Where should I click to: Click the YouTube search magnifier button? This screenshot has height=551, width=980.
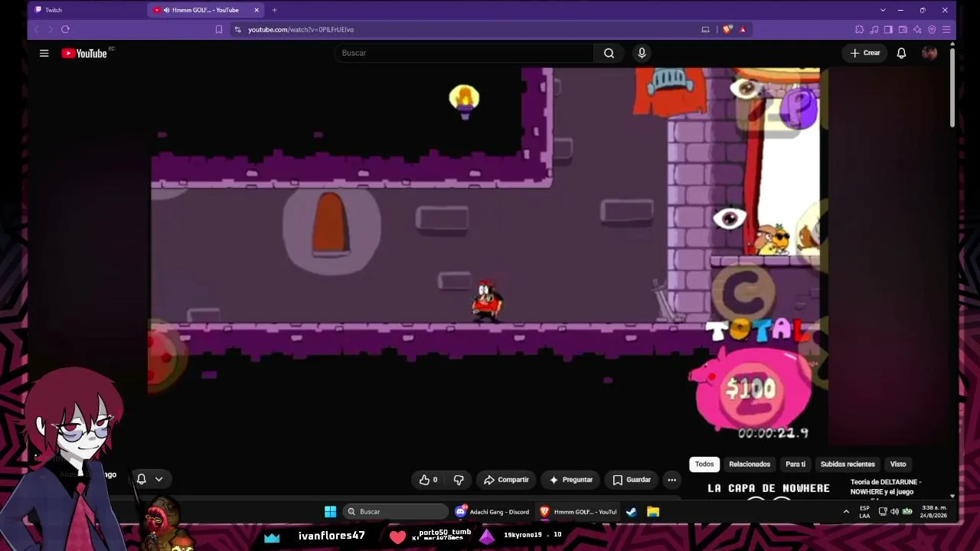coord(609,53)
